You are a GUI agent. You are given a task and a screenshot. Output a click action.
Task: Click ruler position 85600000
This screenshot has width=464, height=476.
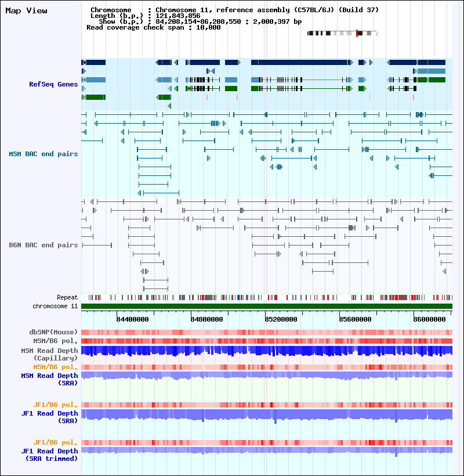click(x=355, y=319)
